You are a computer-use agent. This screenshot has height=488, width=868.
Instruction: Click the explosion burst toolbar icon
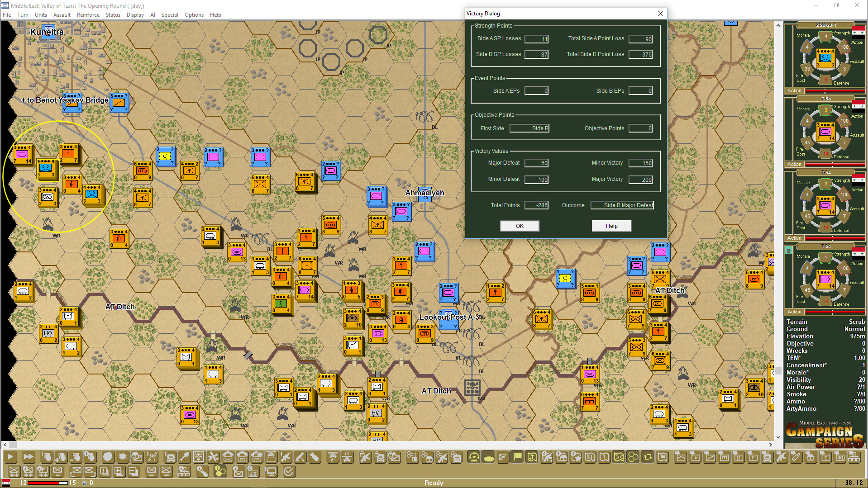(122, 457)
